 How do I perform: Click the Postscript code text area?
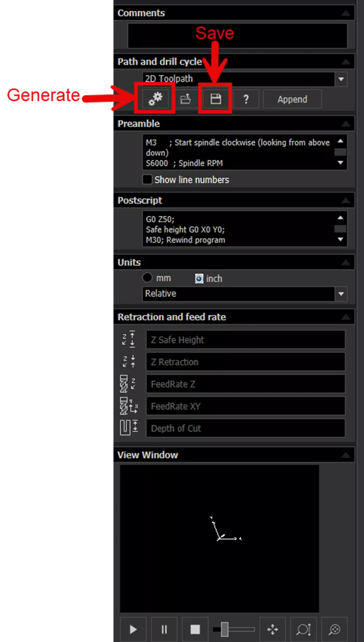coord(238,229)
